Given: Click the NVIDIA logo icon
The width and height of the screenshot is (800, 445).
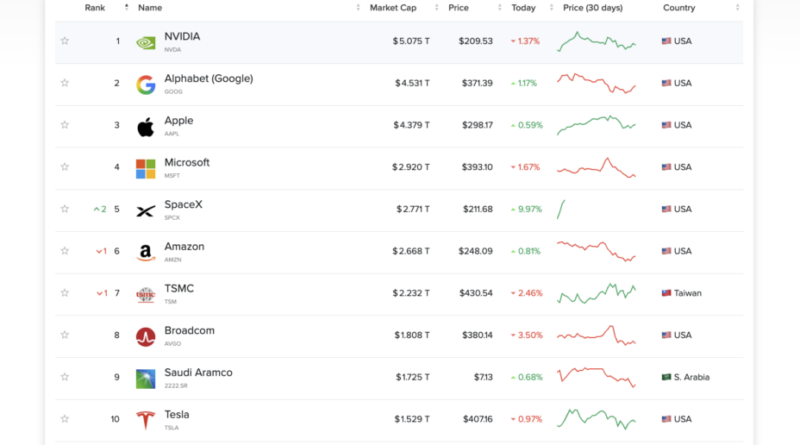Looking at the screenshot, I should [x=145, y=43].
